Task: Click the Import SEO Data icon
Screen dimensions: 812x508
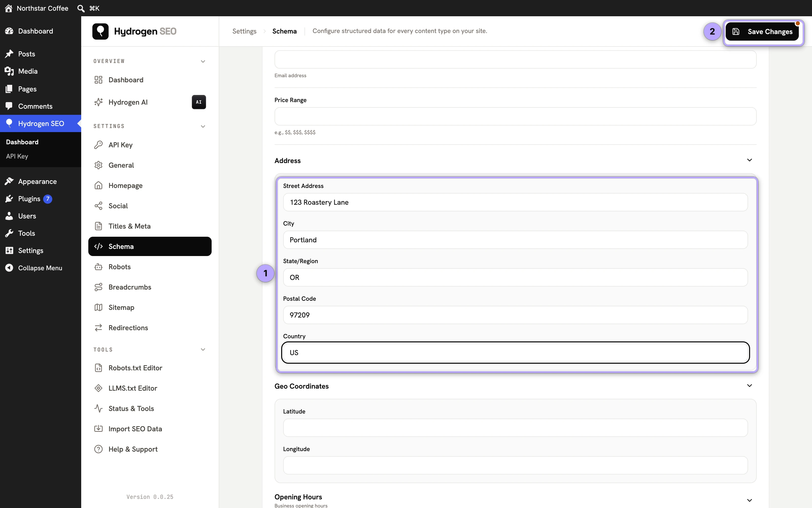Action: pyautogui.click(x=98, y=429)
